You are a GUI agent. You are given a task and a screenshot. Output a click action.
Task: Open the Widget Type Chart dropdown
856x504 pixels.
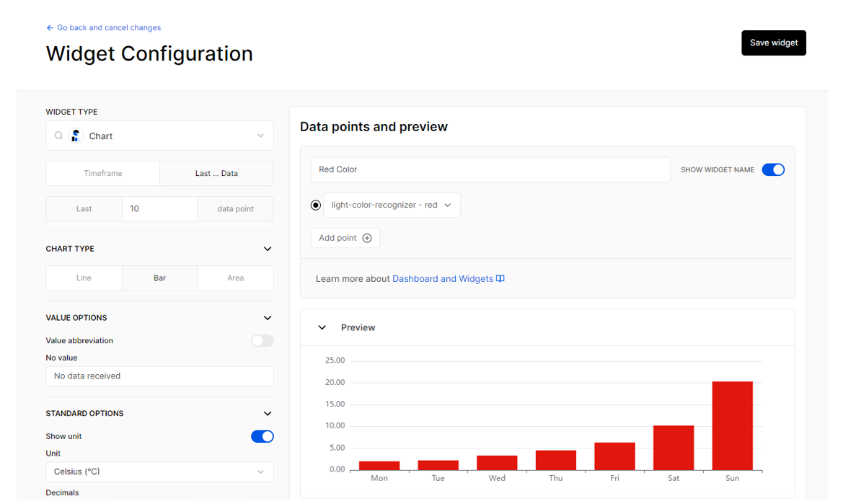click(x=159, y=136)
